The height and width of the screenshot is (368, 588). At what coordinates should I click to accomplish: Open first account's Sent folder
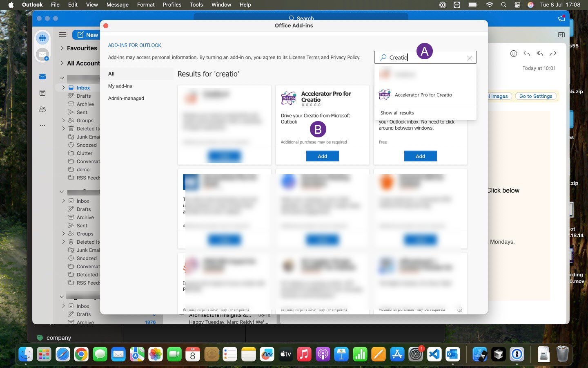82,112
